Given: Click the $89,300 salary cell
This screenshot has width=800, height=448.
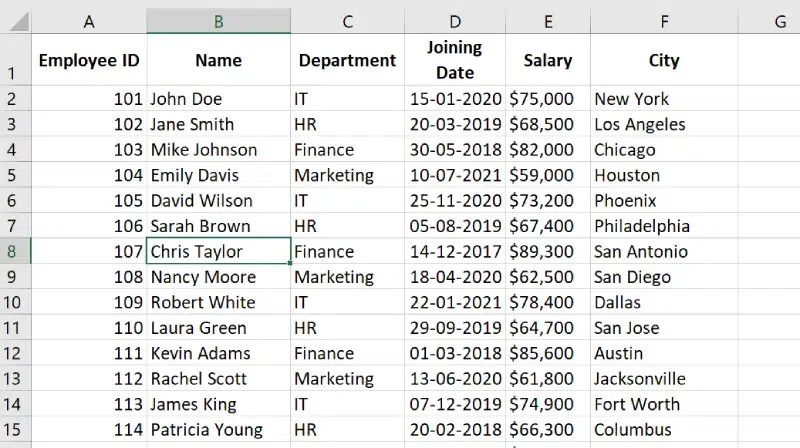Looking at the screenshot, I should (x=548, y=252).
